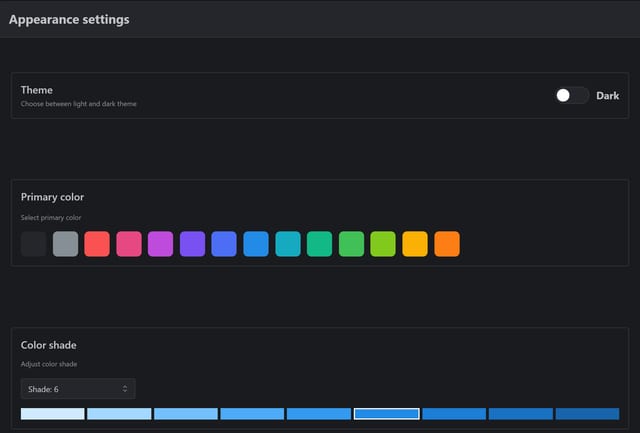Viewport: 640px width, 433px height.
Task: Pick the blue primary color swatch
Action: click(x=256, y=244)
